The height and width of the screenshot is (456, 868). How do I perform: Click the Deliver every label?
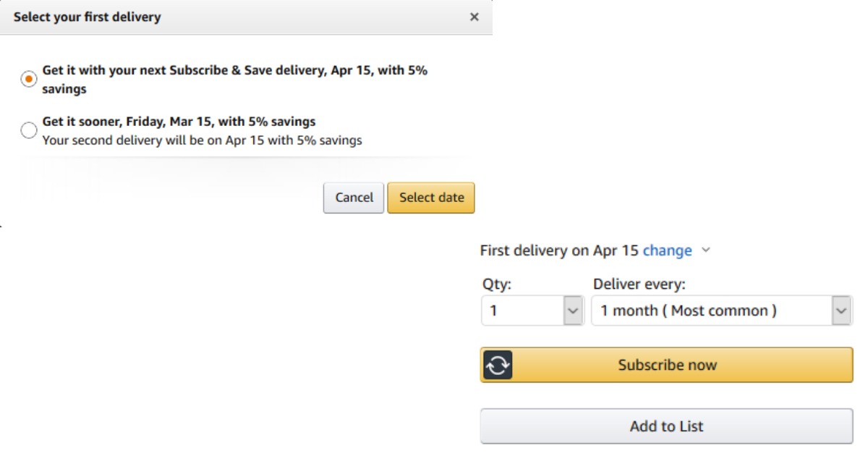point(639,284)
